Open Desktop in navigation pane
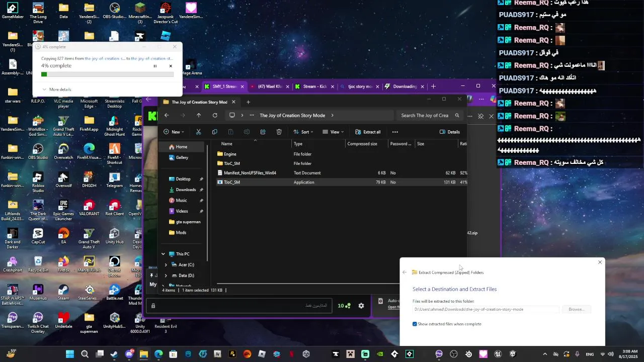The image size is (644, 362). 183,179
